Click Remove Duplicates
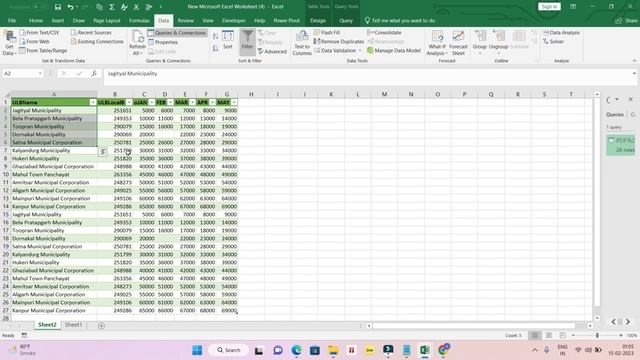This screenshot has width=640, height=360. coord(339,41)
